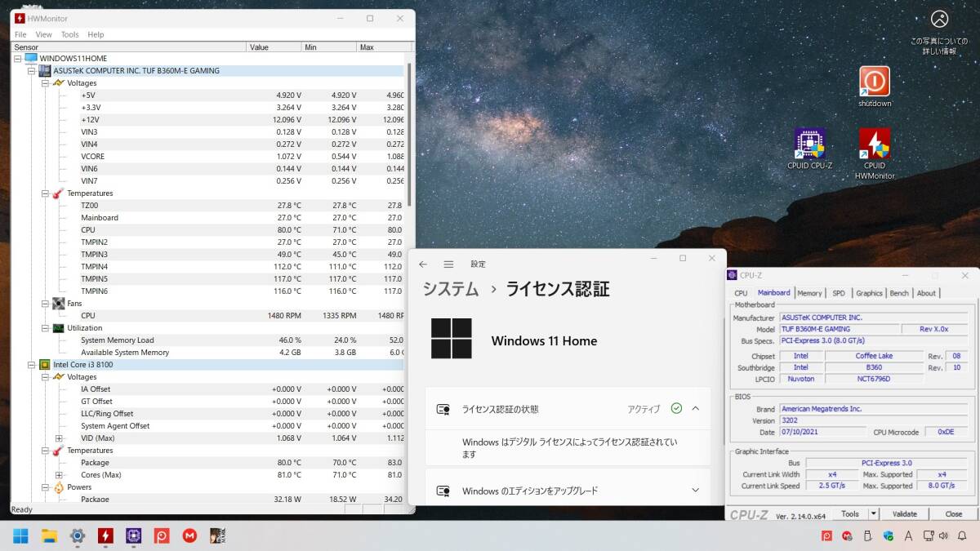The height and width of the screenshot is (551, 980).
Task: Switch to the Graphics tab in CPU-Z
Action: [x=869, y=293]
